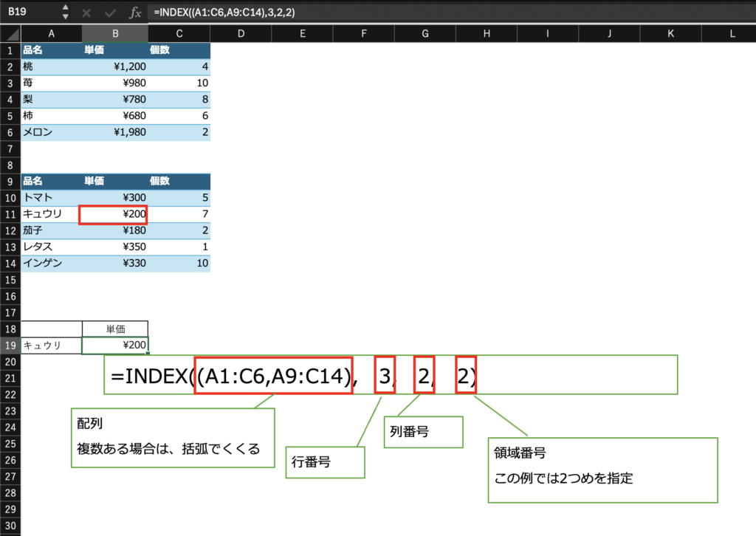Click the red-outlined ¥200 cell in row 11

(114, 214)
